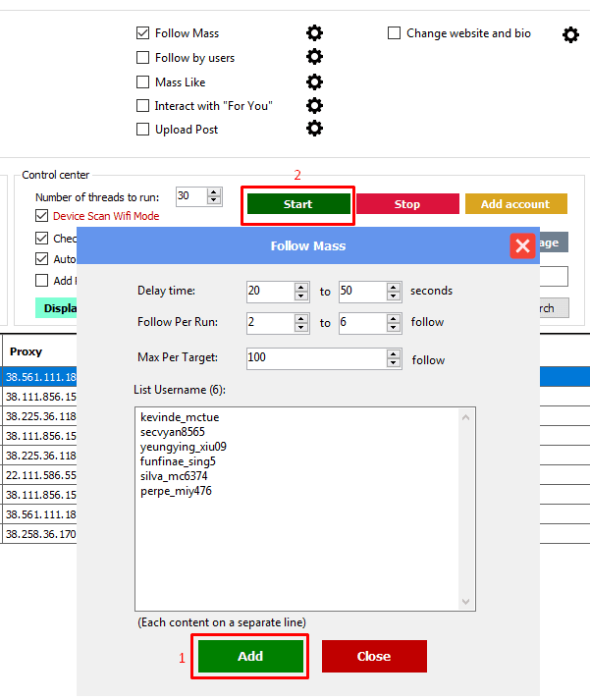The image size is (590, 700).
Task: Open Follow Mass settings gear
Action: (314, 33)
